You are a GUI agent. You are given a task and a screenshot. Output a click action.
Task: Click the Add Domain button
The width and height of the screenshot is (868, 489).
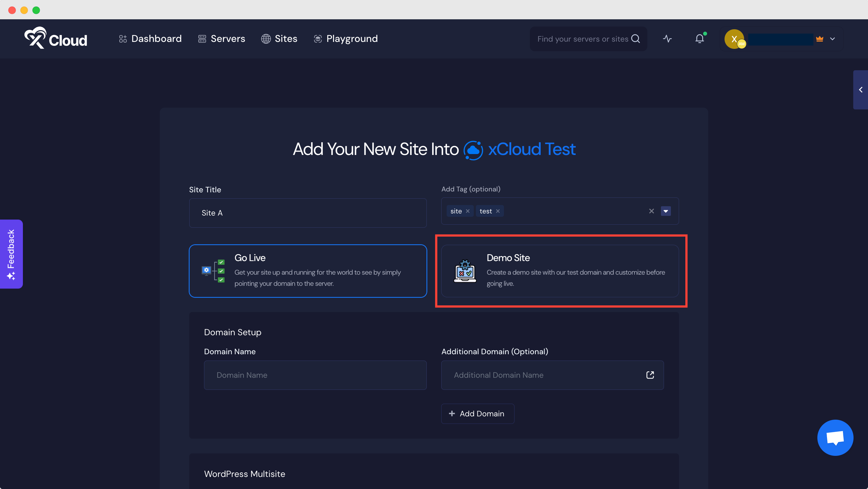477,414
